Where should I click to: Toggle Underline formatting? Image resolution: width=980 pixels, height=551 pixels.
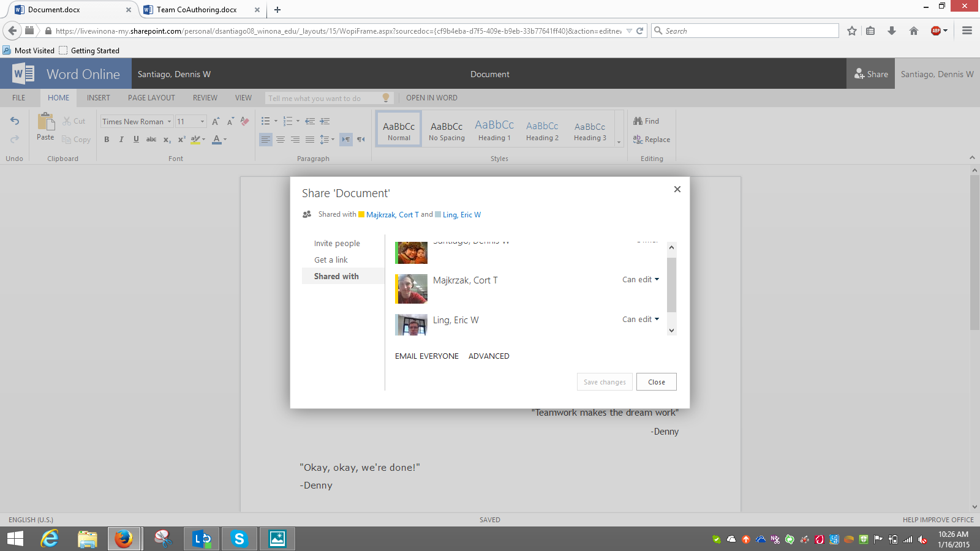[x=136, y=140]
